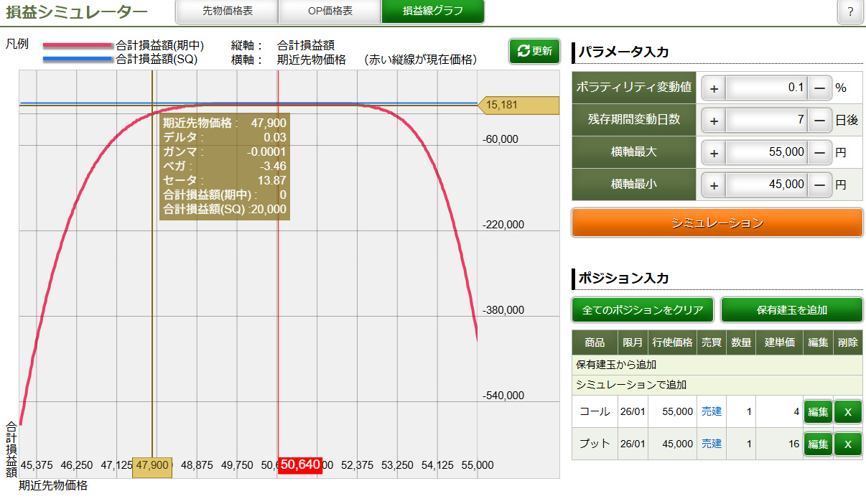Click the 保有建玉を追加 button
Viewport: 866px width, 504px height.
click(x=791, y=310)
